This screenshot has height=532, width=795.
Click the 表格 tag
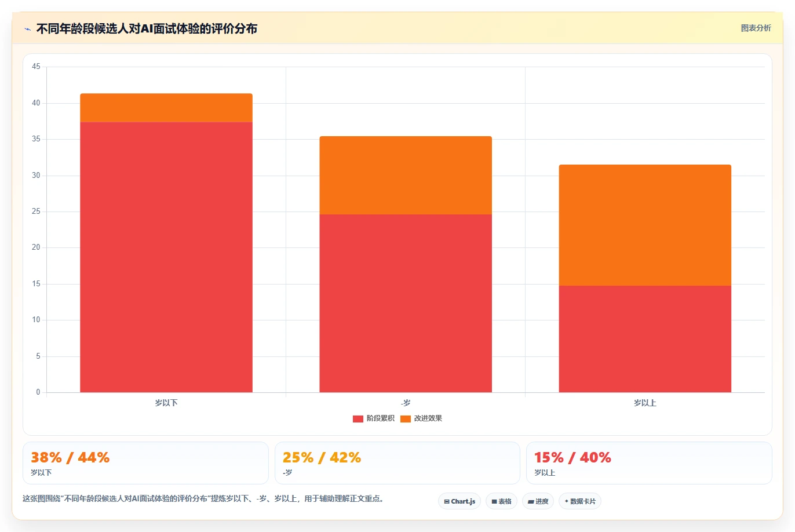pyautogui.click(x=501, y=501)
